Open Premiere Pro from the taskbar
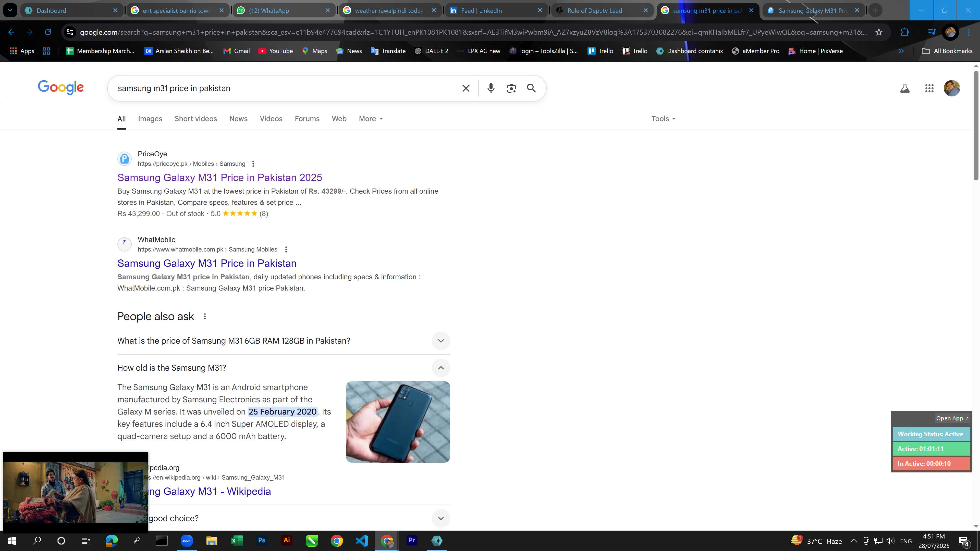Image resolution: width=980 pixels, height=551 pixels. (412, 540)
